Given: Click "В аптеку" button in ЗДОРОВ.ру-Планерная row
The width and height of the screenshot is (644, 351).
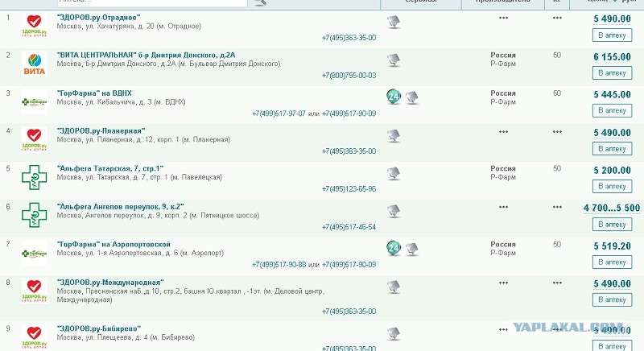Looking at the screenshot, I should (612, 149).
